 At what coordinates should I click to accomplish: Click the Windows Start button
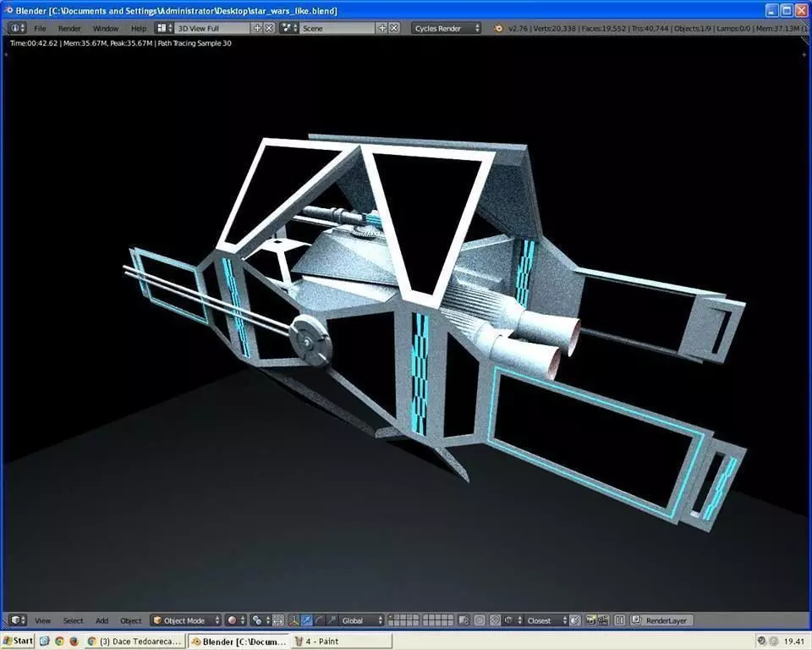tap(18, 642)
